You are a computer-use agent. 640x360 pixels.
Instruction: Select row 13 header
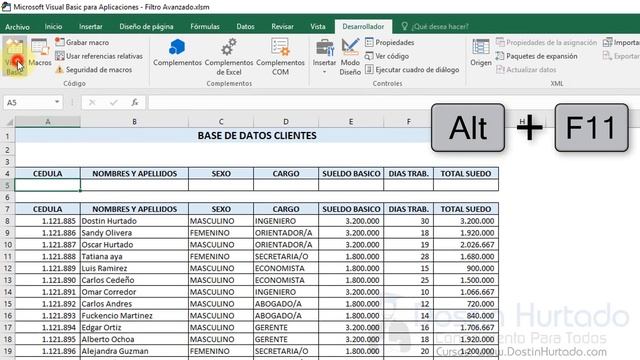[x=7, y=280]
